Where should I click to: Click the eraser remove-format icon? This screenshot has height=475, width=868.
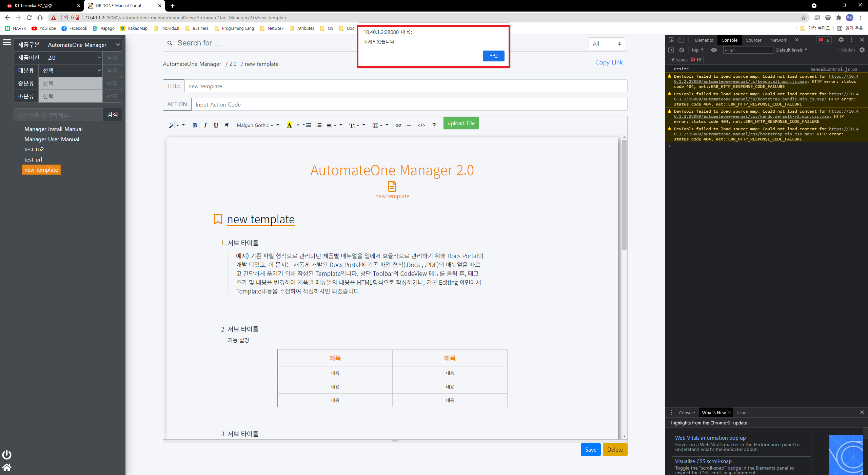[226, 125]
